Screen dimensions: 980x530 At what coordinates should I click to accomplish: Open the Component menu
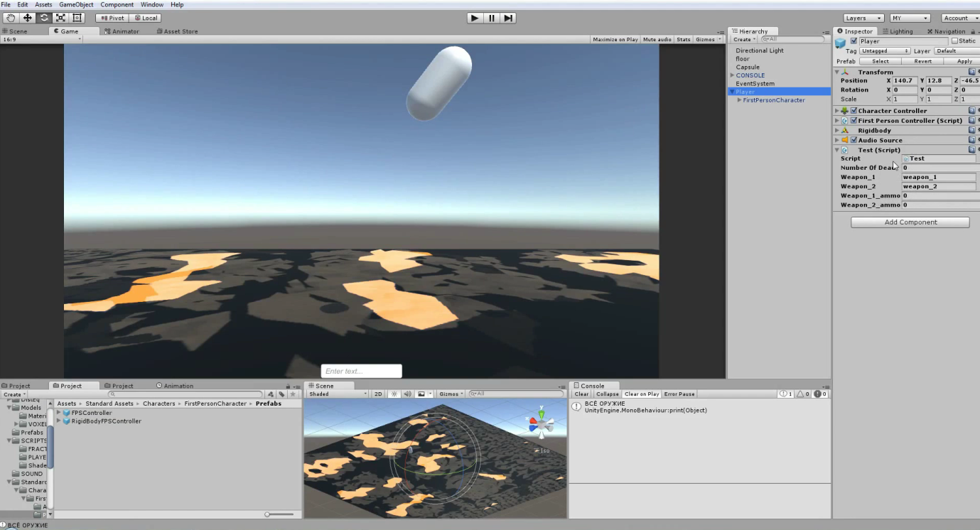pos(117,5)
